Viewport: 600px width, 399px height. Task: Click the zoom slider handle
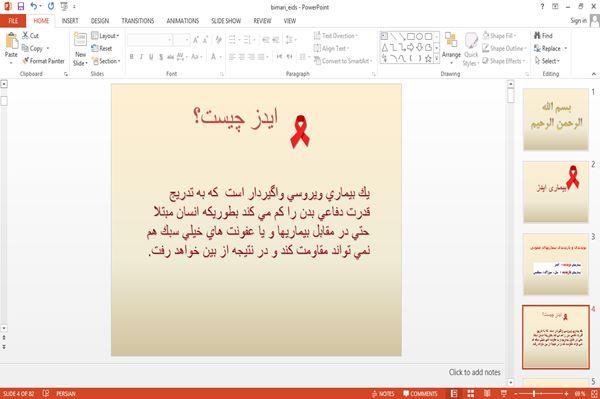tap(534, 394)
